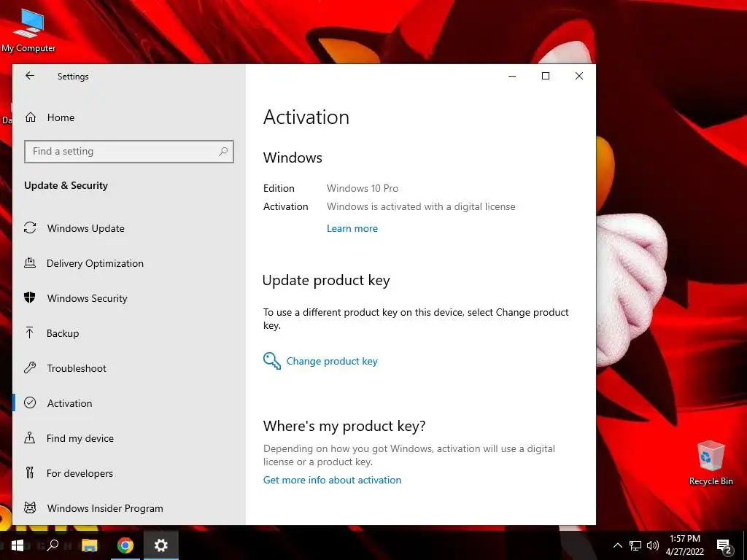Launch Google Chrome from the taskbar
Image resolution: width=747 pixels, height=560 pixels.
[125, 545]
